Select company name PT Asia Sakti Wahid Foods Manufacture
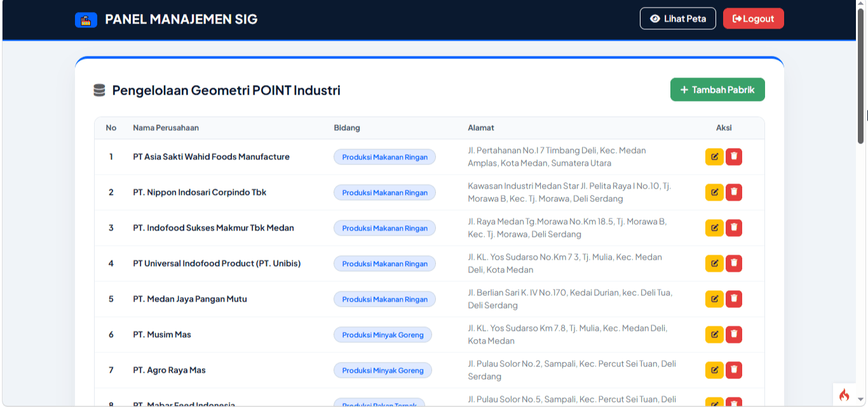868x407 pixels. (x=211, y=157)
